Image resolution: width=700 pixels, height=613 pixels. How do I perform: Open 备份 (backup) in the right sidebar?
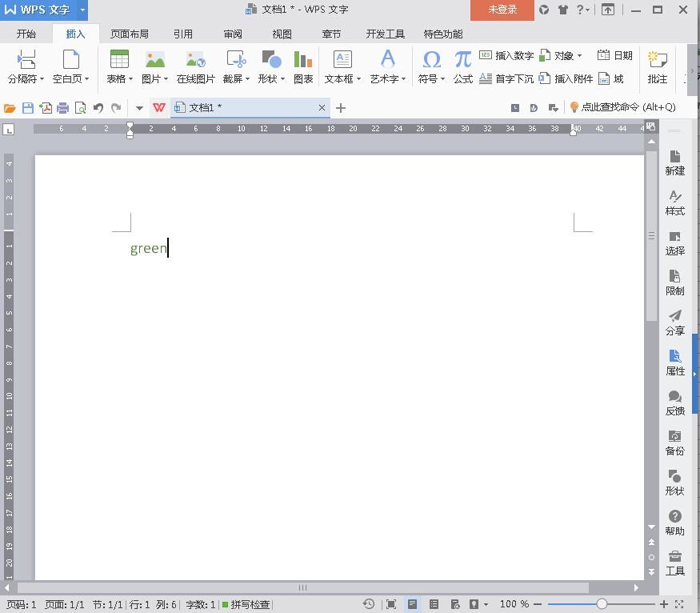pos(674,443)
